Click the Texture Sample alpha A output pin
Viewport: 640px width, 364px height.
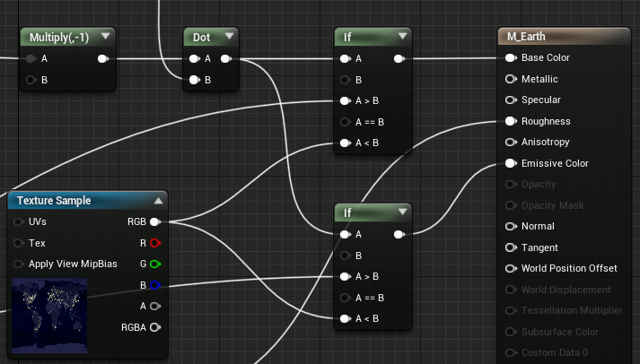155,306
